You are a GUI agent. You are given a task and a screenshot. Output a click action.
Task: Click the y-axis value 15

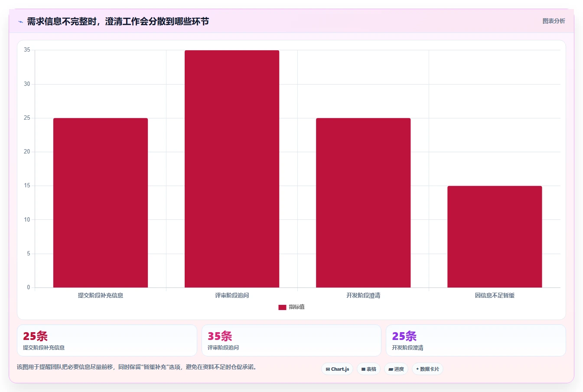coord(27,186)
